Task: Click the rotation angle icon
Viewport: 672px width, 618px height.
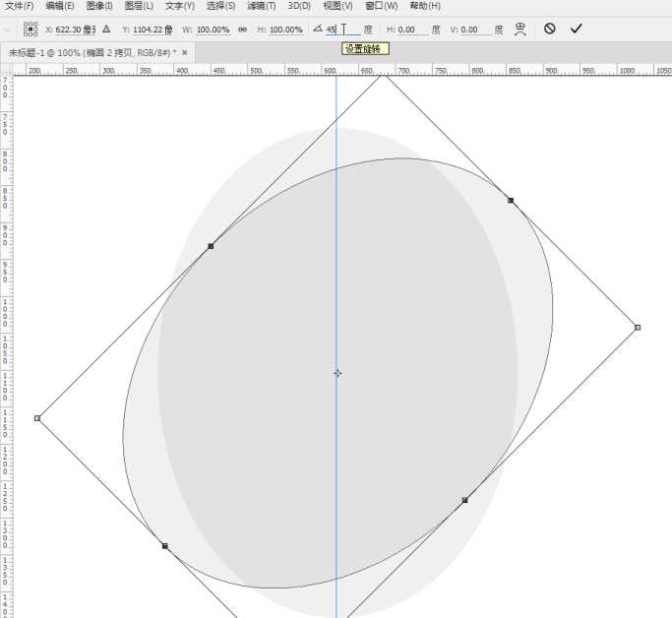Action: pyautogui.click(x=318, y=30)
